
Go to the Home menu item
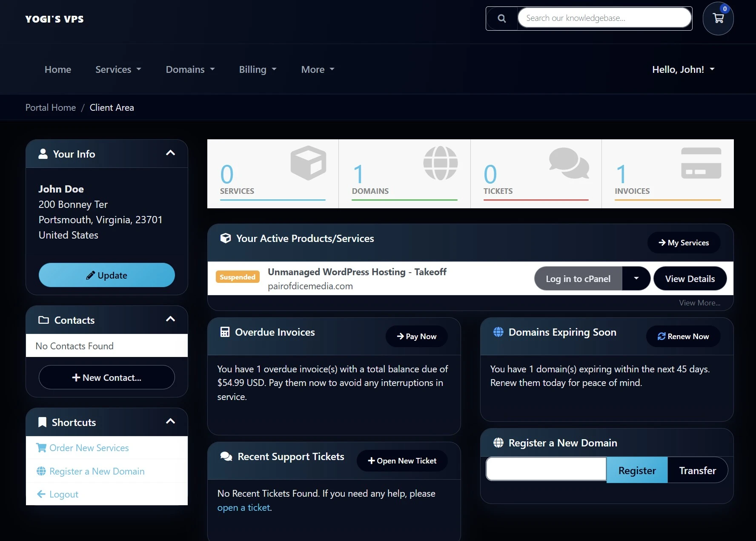pos(58,69)
